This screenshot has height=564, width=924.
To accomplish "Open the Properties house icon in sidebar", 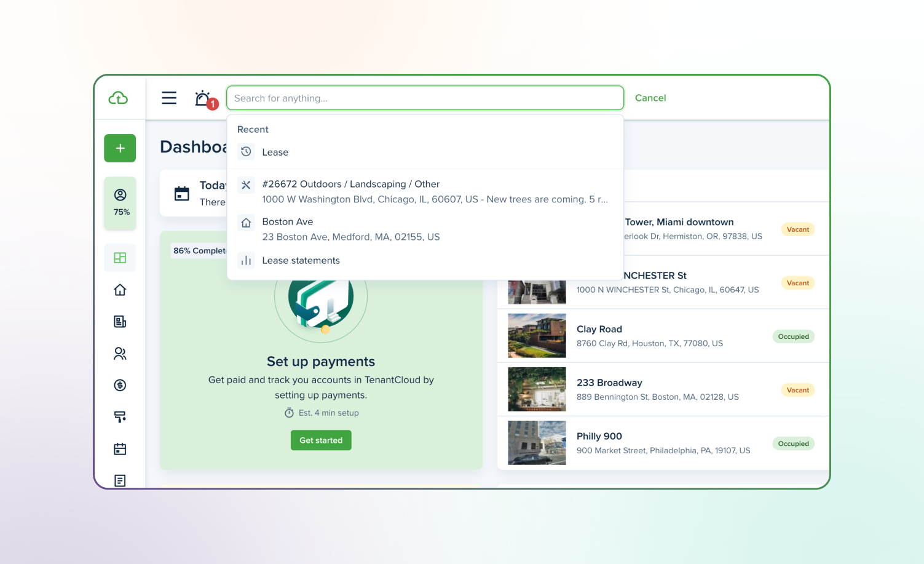I will (120, 290).
